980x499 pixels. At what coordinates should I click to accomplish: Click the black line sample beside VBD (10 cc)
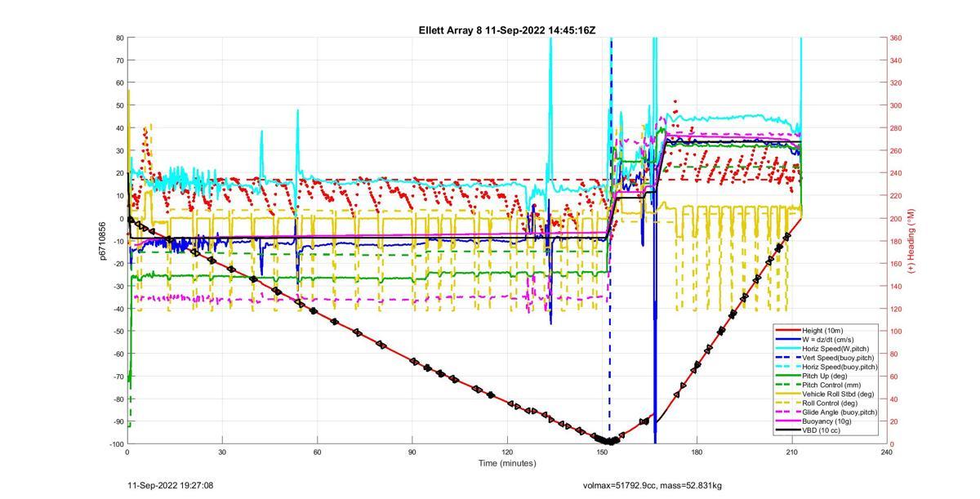[x=788, y=430]
